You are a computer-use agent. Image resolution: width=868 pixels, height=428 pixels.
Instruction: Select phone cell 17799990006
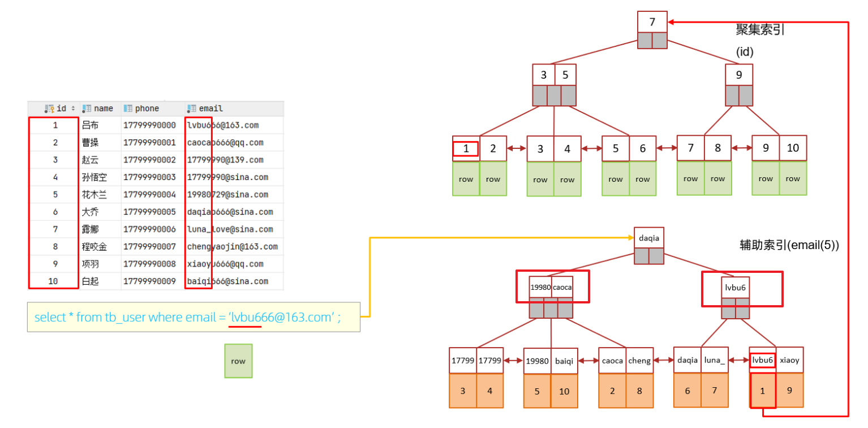[x=149, y=229]
